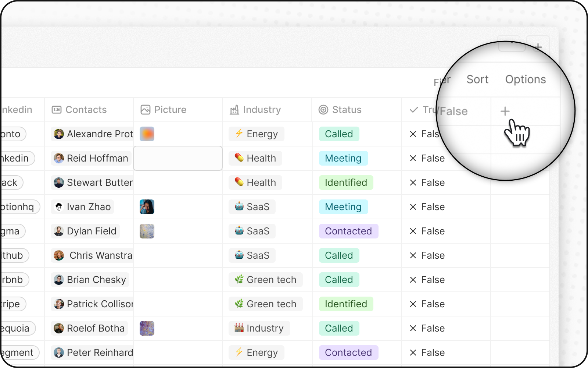
Task: Open the Energy industry selector for Alexandre Prot
Action: 257,134
